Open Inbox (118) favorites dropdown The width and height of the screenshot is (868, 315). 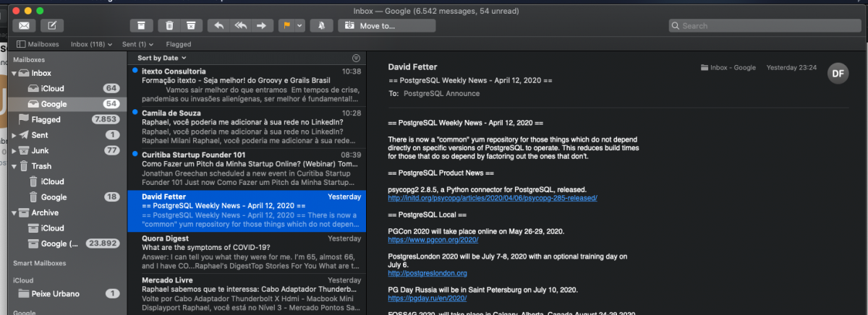[x=91, y=44]
